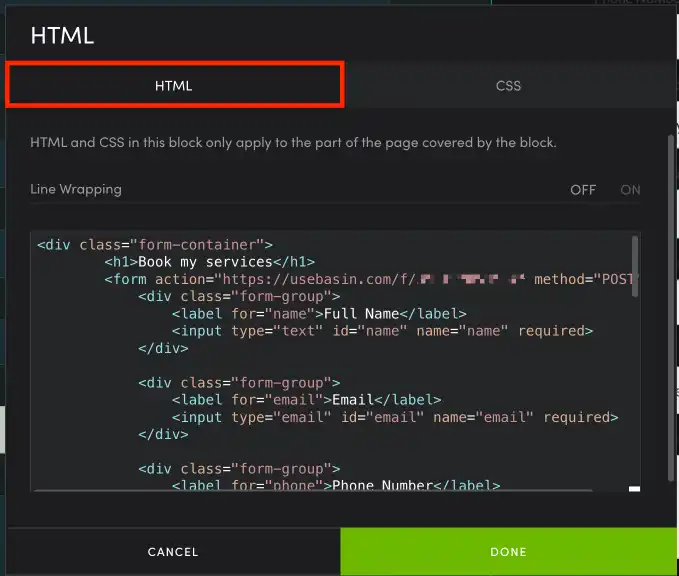
Task: Click the 'Email' label code line
Action: tap(305, 400)
